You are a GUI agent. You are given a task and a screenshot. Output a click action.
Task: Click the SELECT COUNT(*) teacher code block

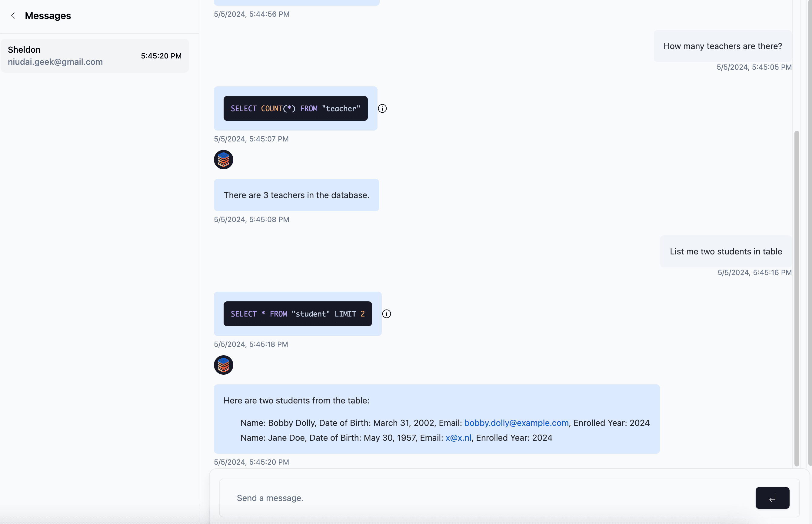(295, 108)
